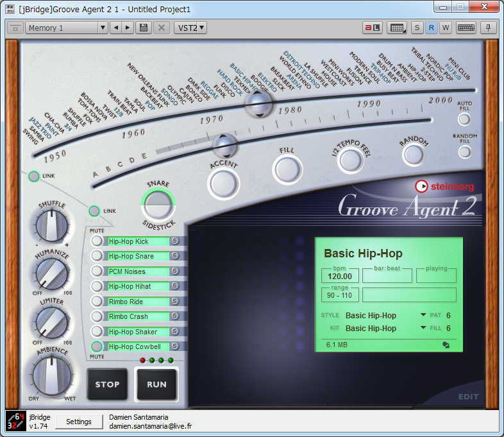Click the AMBIENCE dry/wet knob
The image size is (504, 437).
51,376
